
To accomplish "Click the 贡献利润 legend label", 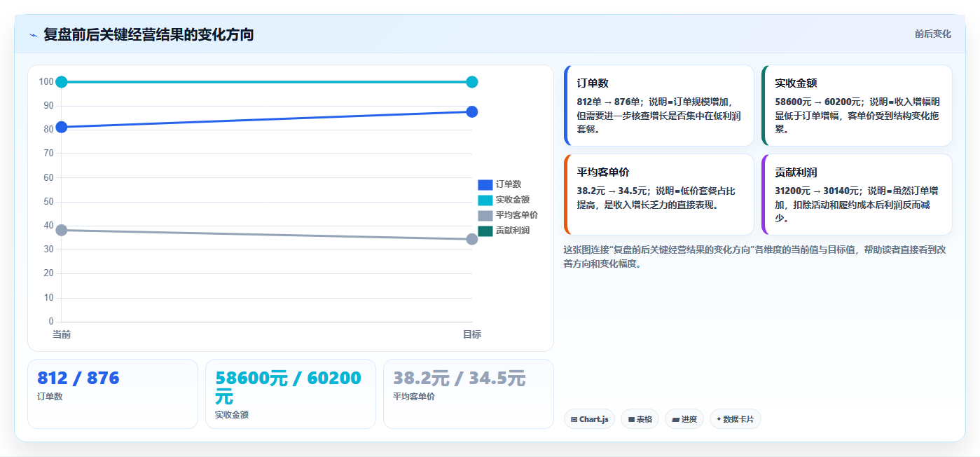I will pyautogui.click(x=513, y=231).
